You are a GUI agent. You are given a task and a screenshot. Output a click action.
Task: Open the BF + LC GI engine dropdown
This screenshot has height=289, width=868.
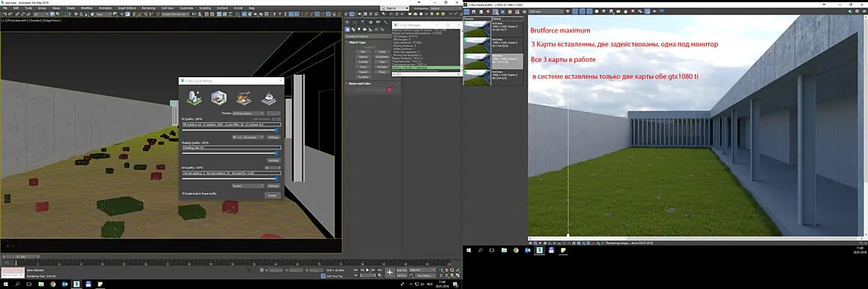coord(248,137)
